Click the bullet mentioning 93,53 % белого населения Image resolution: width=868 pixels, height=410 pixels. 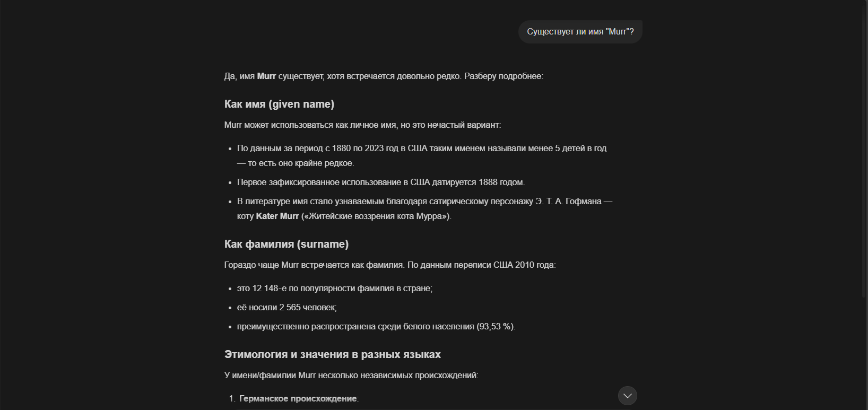376,327
